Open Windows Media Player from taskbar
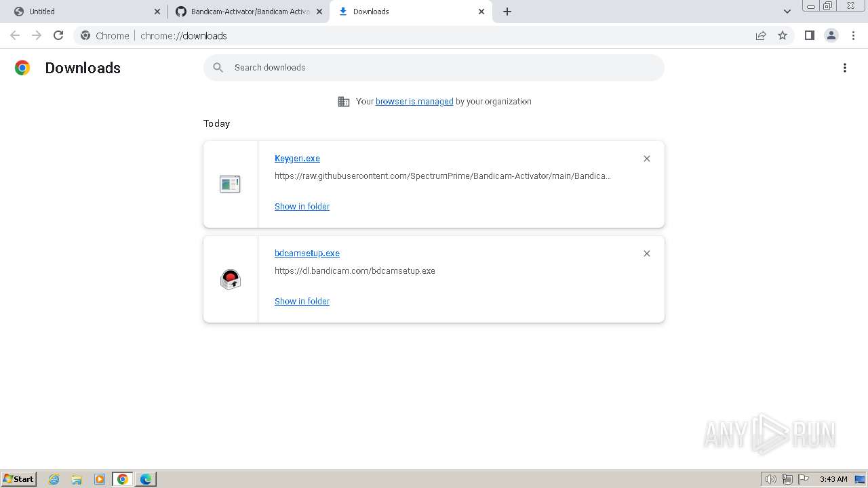This screenshot has height=488, width=868. [100, 479]
